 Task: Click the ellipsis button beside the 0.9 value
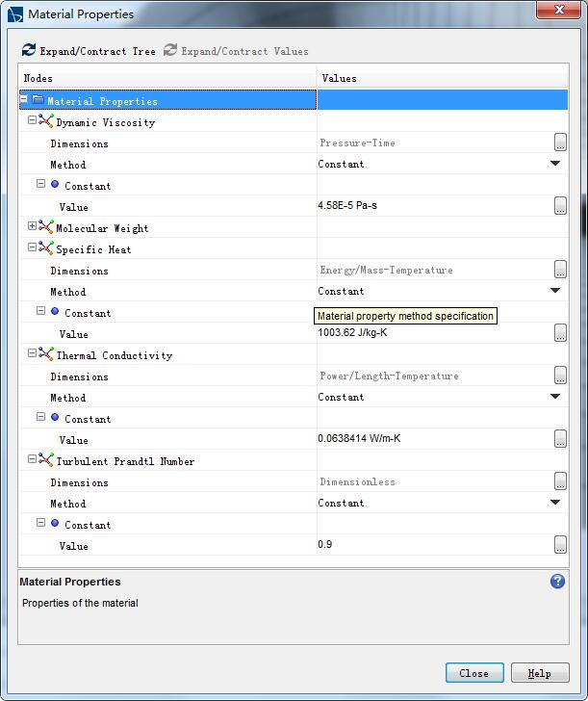pyautogui.click(x=560, y=545)
